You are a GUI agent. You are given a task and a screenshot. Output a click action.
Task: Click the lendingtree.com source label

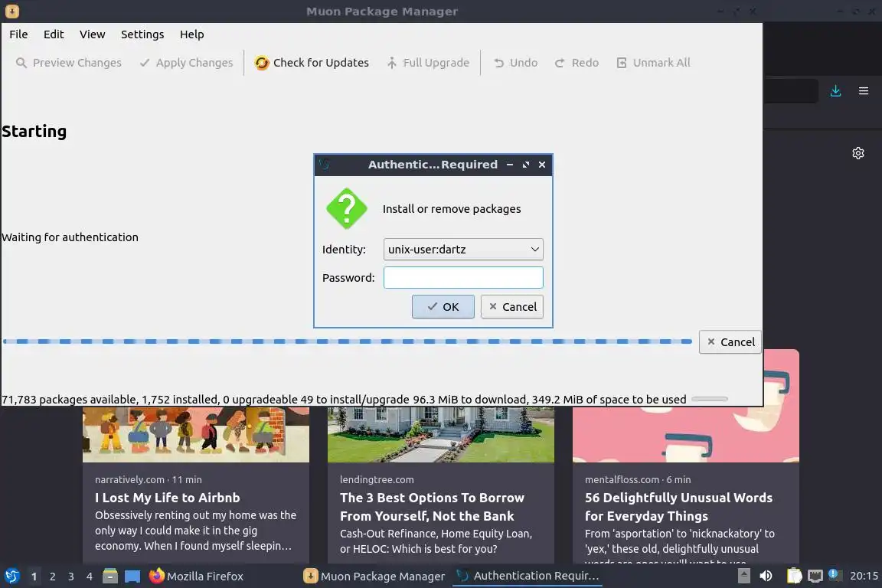click(377, 480)
